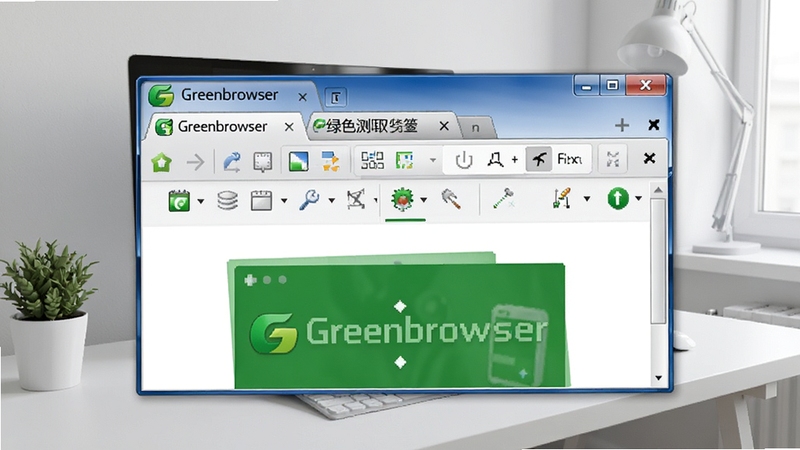Click the orange and blue blocks icon
Image resolution: width=800 pixels, height=450 pixels.
(x=330, y=161)
